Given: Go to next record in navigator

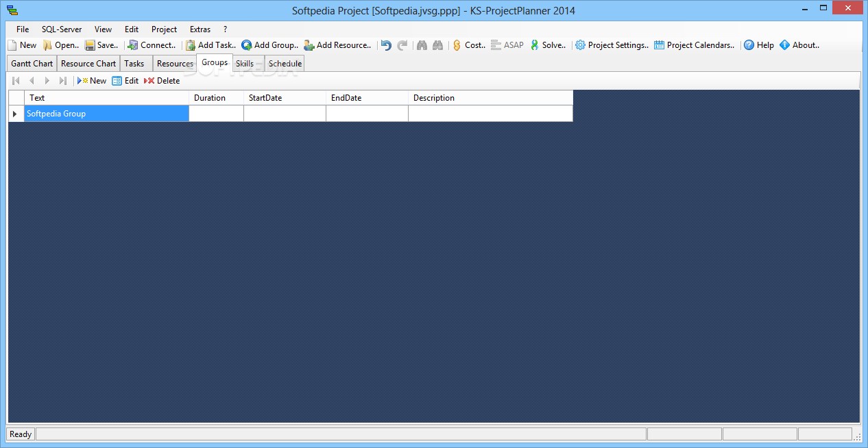Looking at the screenshot, I should (x=47, y=81).
